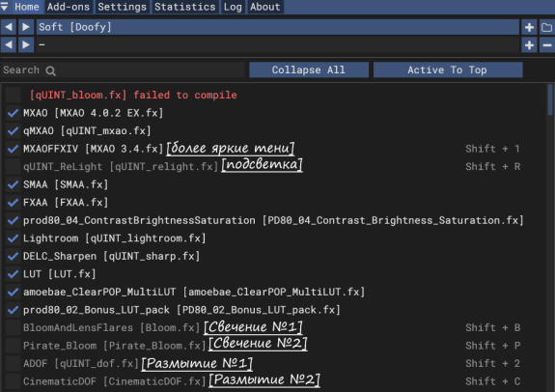555x392 pixels.
Task: Enable the Pirate_Bloom checkbox
Action: (14, 346)
